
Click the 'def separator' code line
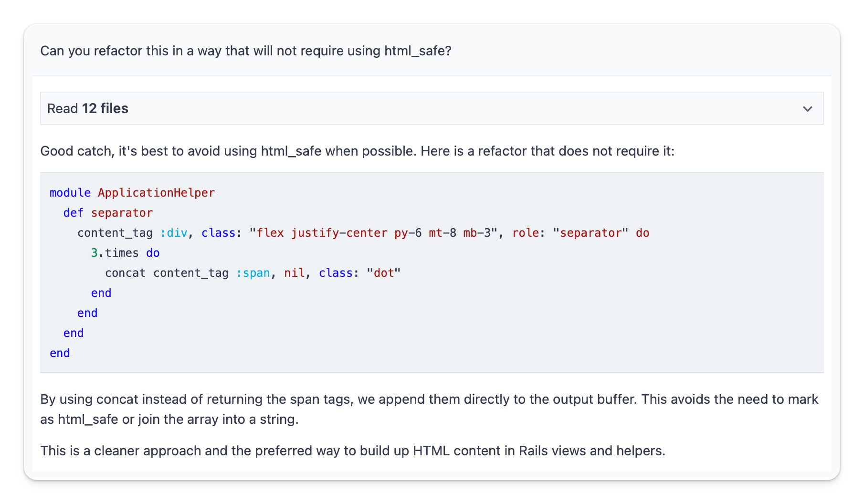108,213
